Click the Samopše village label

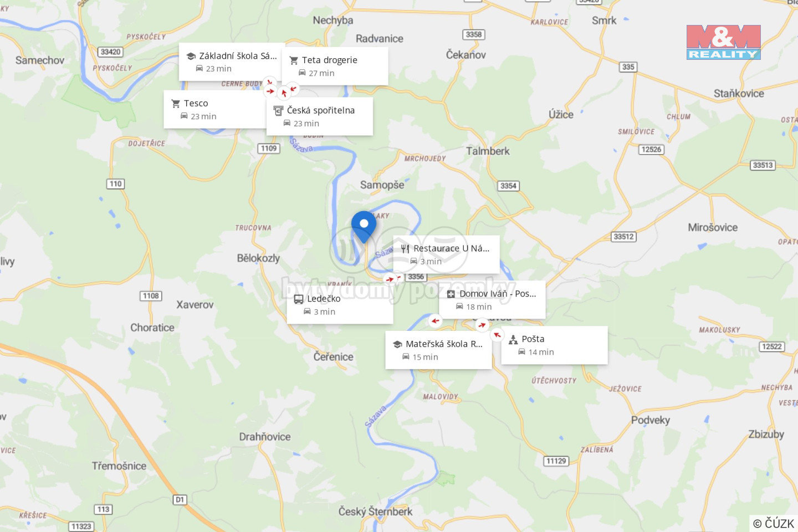pyautogui.click(x=382, y=185)
